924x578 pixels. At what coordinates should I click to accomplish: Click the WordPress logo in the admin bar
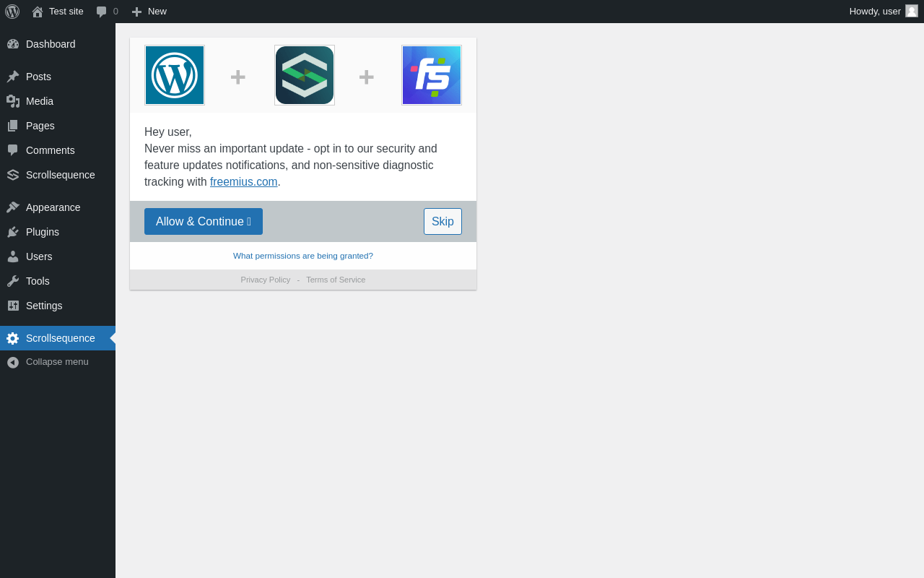[12, 12]
